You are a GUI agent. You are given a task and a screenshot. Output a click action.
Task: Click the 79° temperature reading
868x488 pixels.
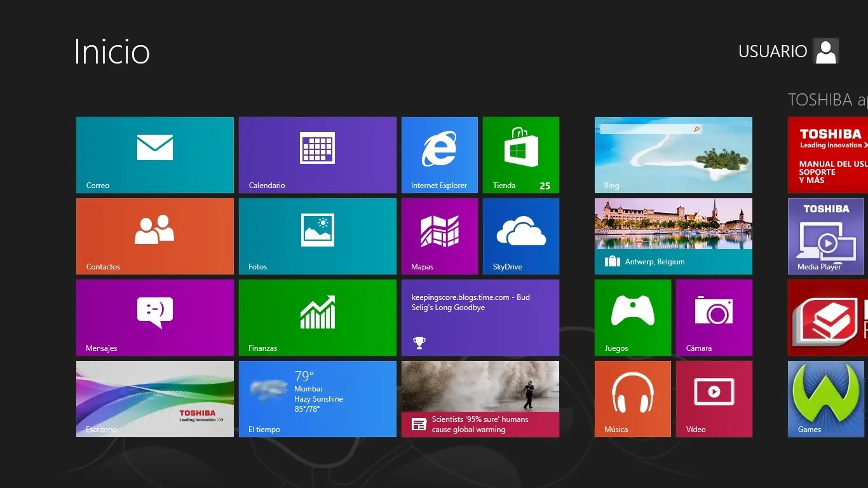point(304,376)
